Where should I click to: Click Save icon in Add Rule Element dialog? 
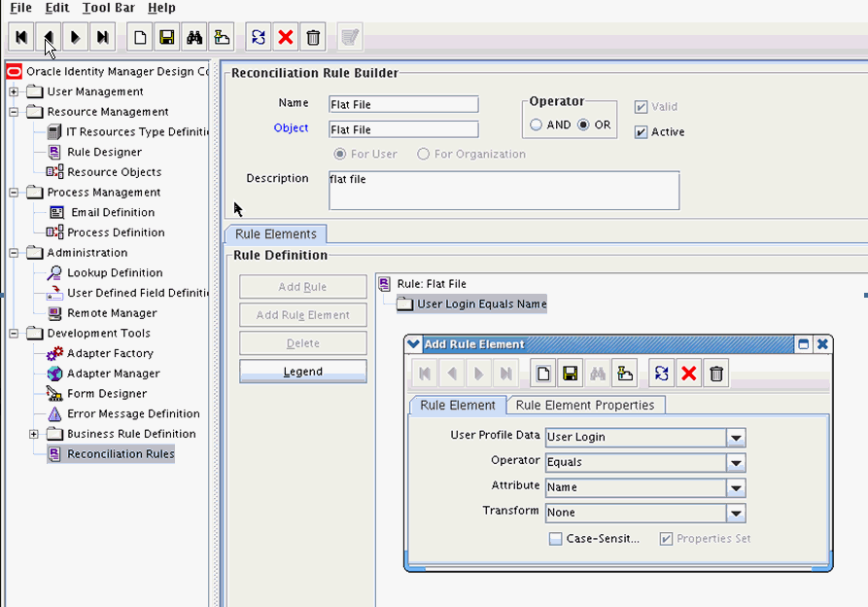(571, 374)
